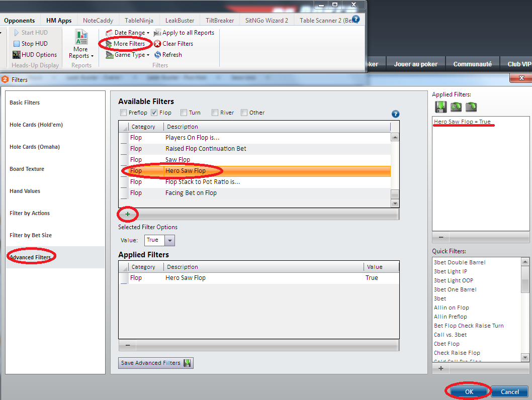Click minus under center Applied Filters
This screenshot has width=532, height=400.
(128, 345)
